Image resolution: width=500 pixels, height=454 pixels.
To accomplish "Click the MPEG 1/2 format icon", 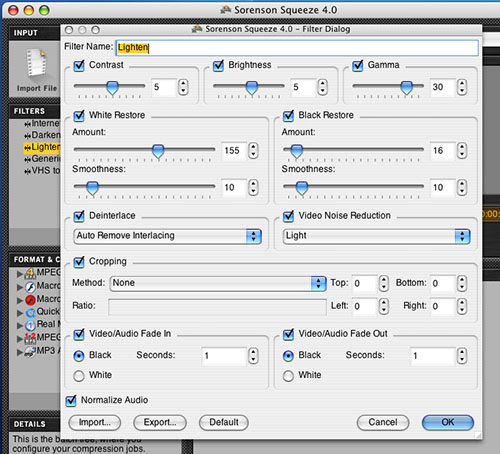I will point(30,338).
